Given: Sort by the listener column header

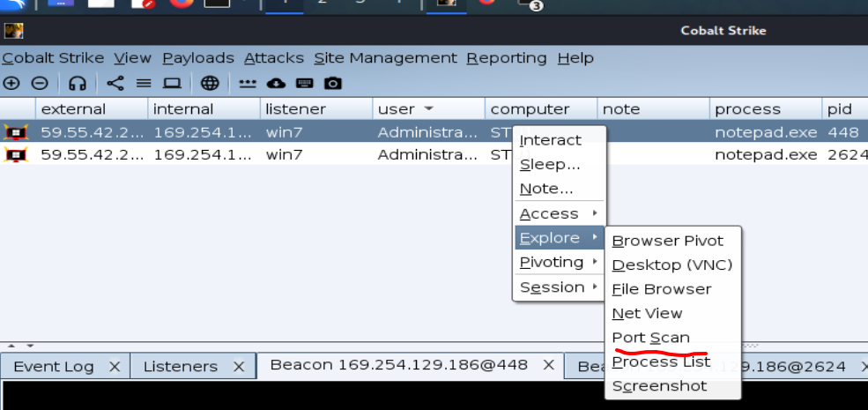Looking at the screenshot, I should click(x=316, y=109).
